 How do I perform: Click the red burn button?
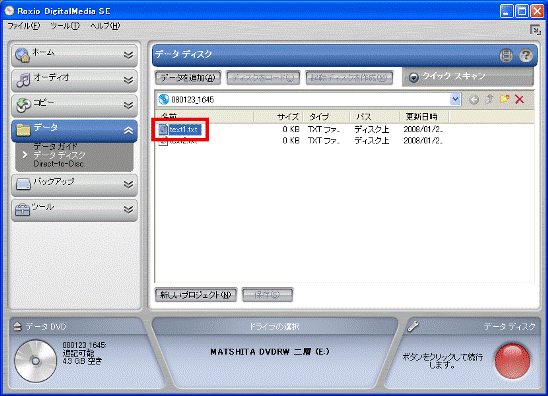tap(512, 361)
